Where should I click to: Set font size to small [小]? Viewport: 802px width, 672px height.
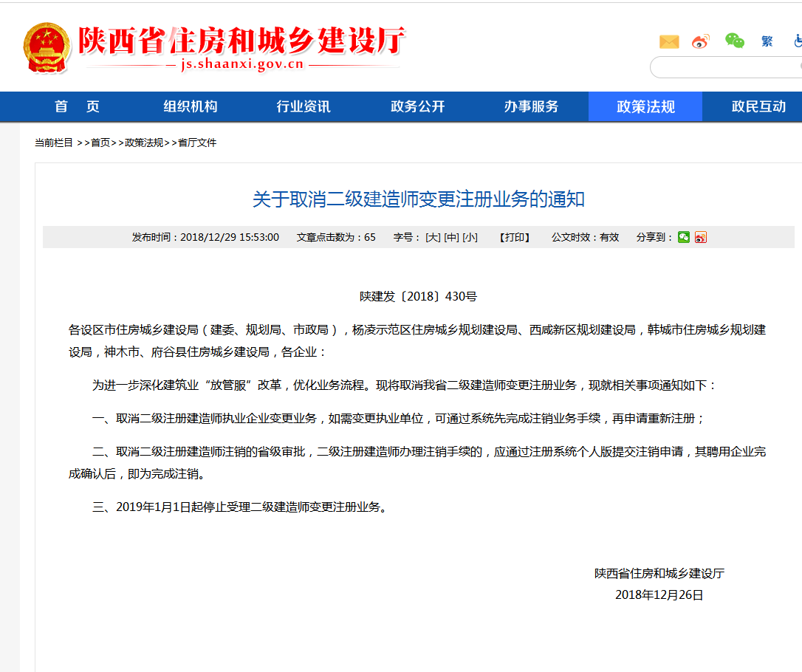coord(470,237)
